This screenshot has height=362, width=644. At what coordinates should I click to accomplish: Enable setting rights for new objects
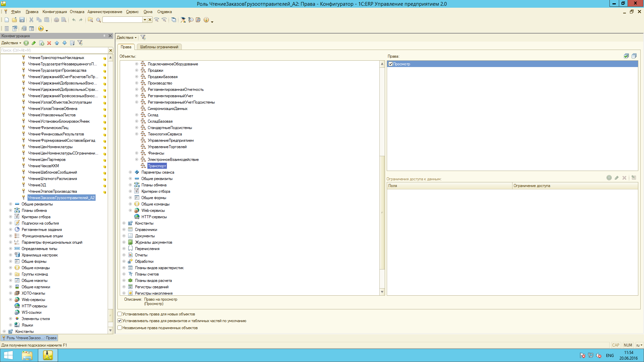click(x=119, y=314)
